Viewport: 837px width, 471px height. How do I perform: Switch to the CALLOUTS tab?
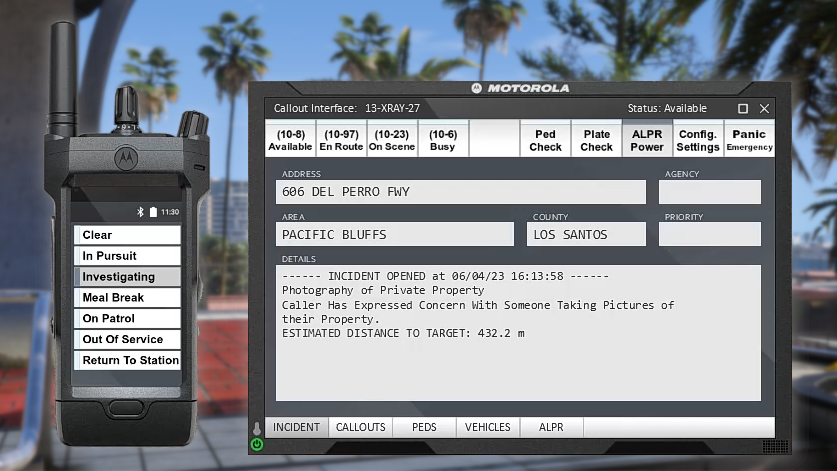pyautogui.click(x=360, y=427)
